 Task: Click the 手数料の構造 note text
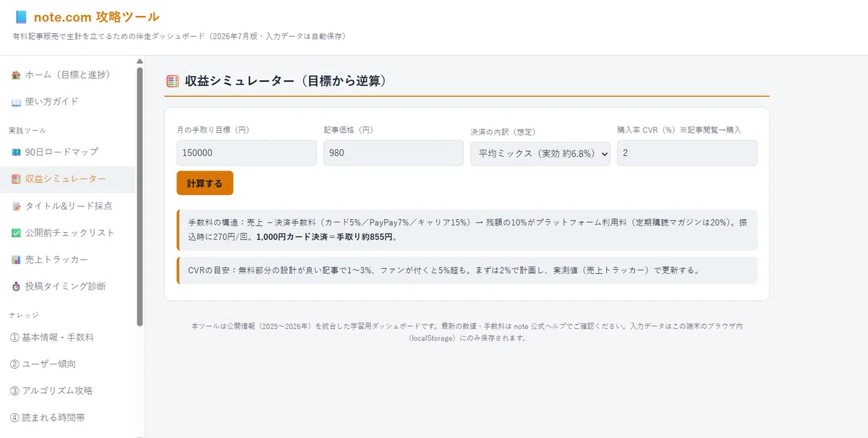click(x=467, y=230)
